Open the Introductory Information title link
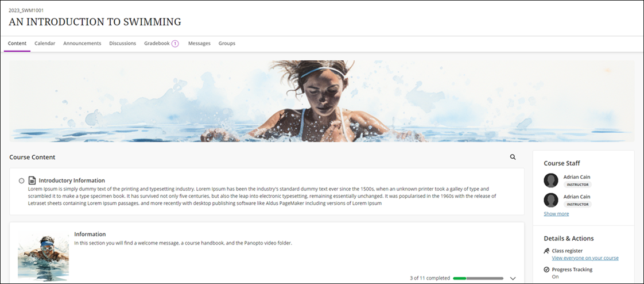The height and width of the screenshot is (284, 644). pyautogui.click(x=72, y=181)
